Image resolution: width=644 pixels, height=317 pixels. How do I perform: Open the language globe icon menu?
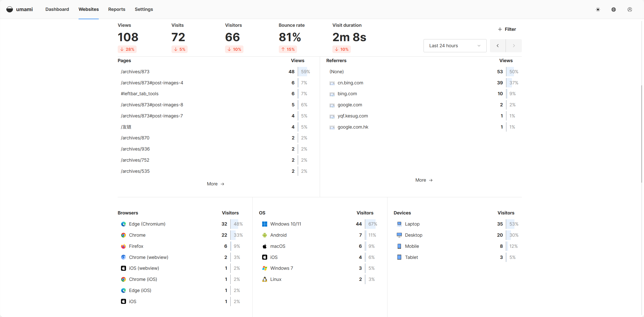(x=613, y=10)
